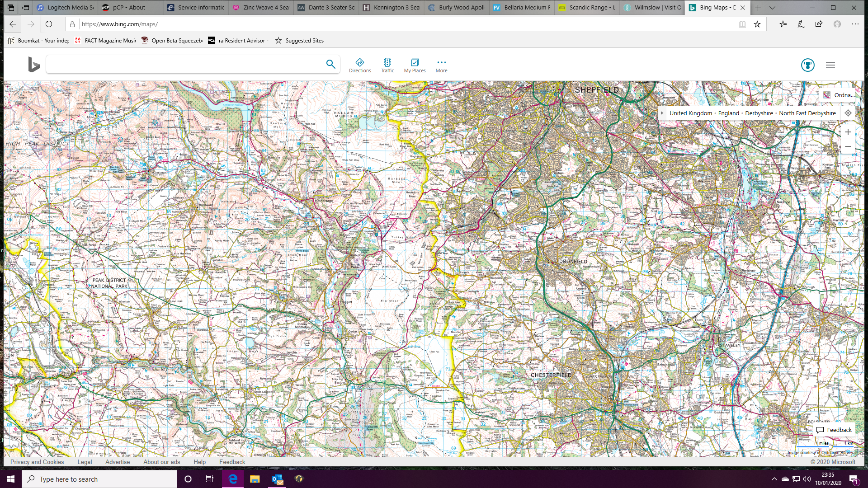Screen dimensions: 868x488
Task: Click footer Feedback link
Action: [232, 462]
